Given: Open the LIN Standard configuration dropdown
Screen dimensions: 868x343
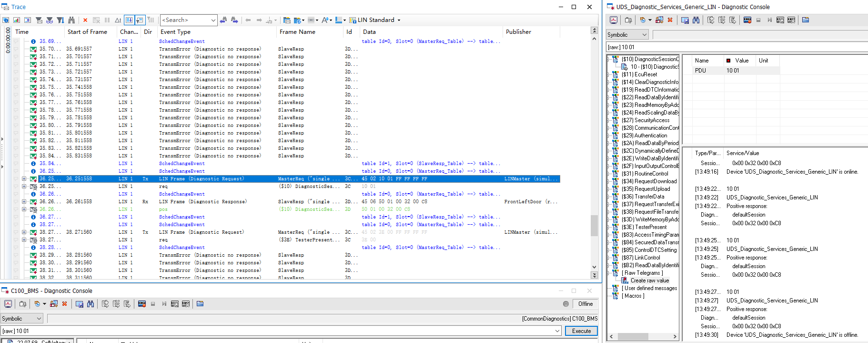Looking at the screenshot, I should click(399, 20).
